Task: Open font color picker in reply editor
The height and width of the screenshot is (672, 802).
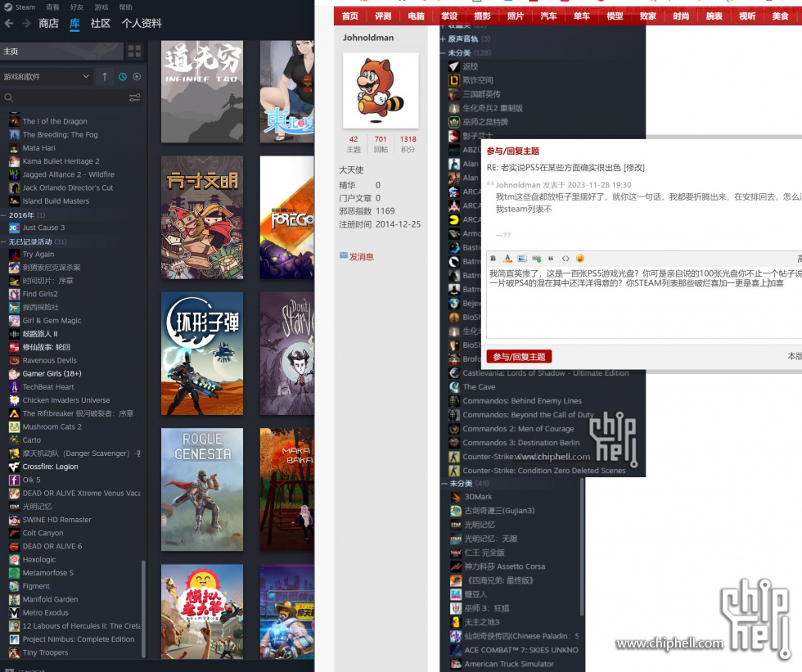Action: click(507, 259)
